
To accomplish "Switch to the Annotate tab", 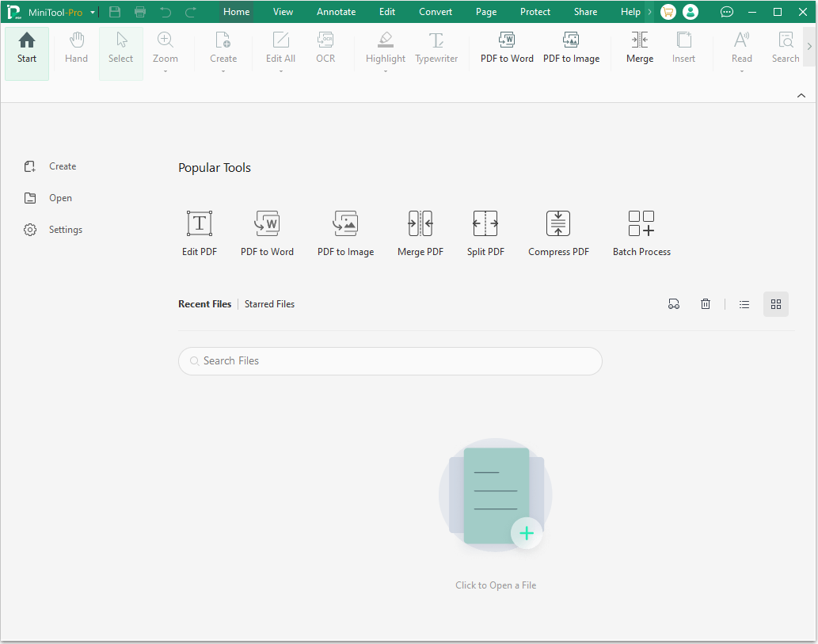I will (x=336, y=11).
